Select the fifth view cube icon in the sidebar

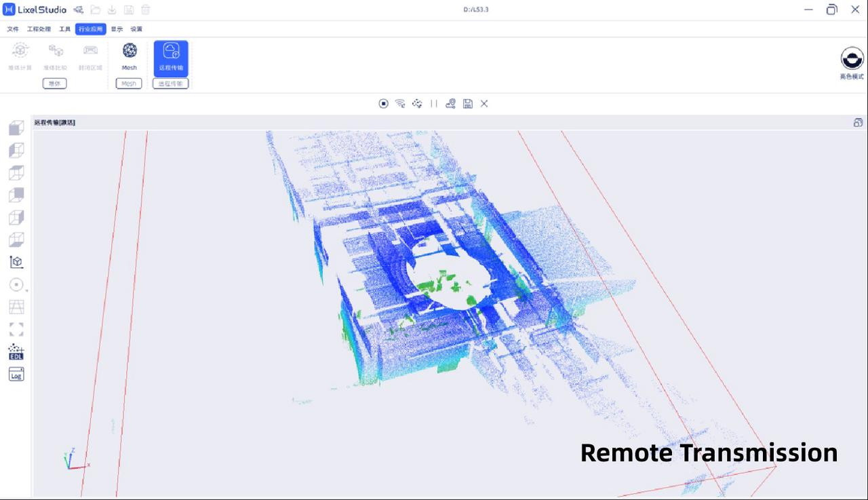pos(16,217)
